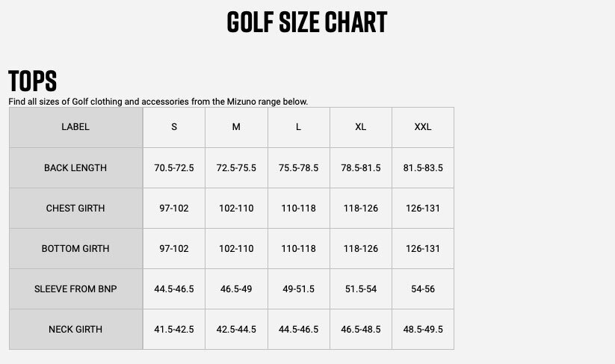Viewport: 615px width, 364px height.
Task: Click the Mizuno range description text
Action: coord(158,101)
